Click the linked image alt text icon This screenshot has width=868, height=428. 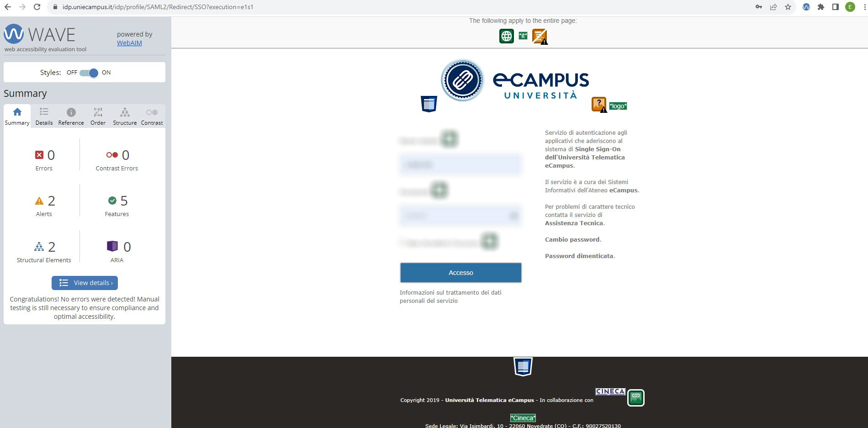[635, 398]
